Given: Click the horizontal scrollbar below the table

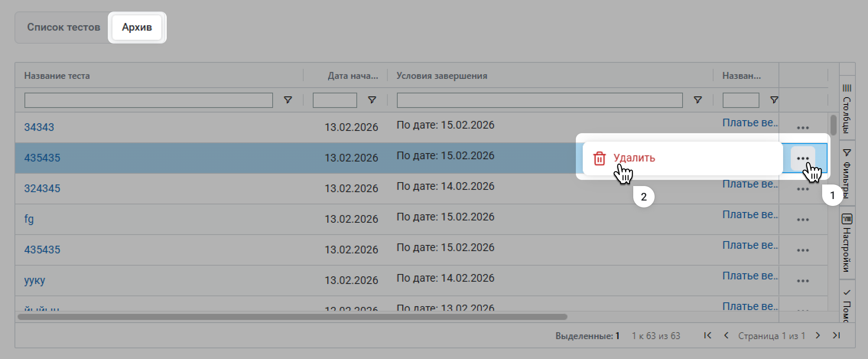Looking at the screenshot, I should 293,317.
